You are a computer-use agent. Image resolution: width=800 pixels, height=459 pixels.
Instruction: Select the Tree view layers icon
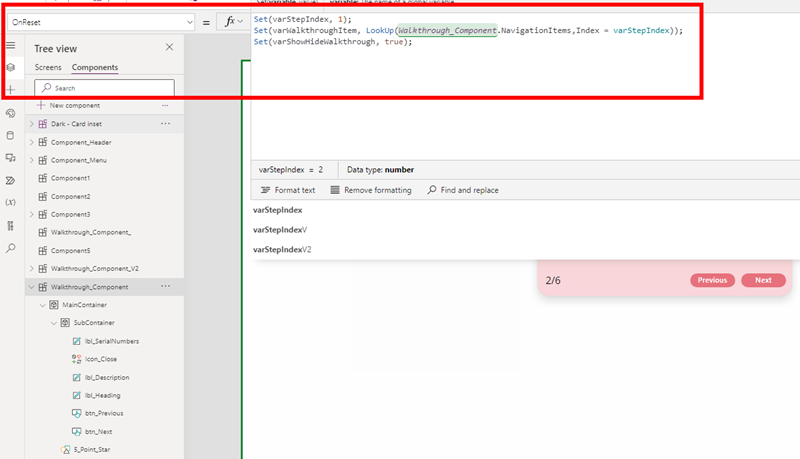11,67
